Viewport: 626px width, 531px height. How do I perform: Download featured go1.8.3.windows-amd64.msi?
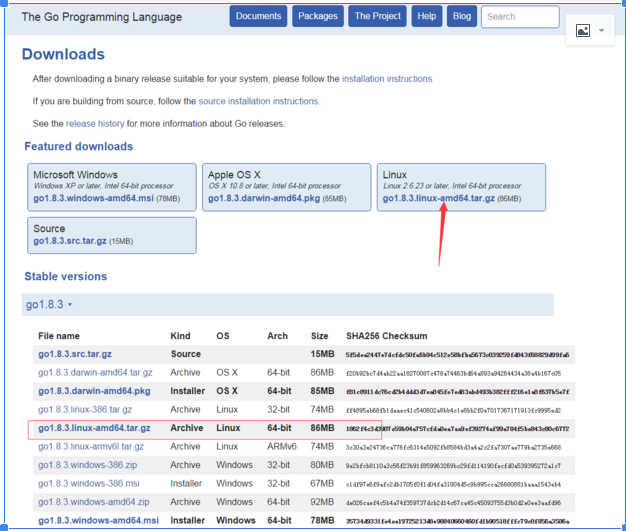coord(93,199)
